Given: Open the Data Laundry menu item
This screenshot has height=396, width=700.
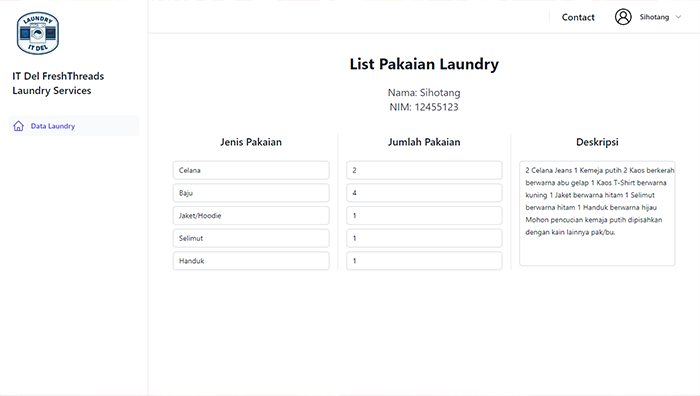Looking at the screenshot, I should [74, 126].
